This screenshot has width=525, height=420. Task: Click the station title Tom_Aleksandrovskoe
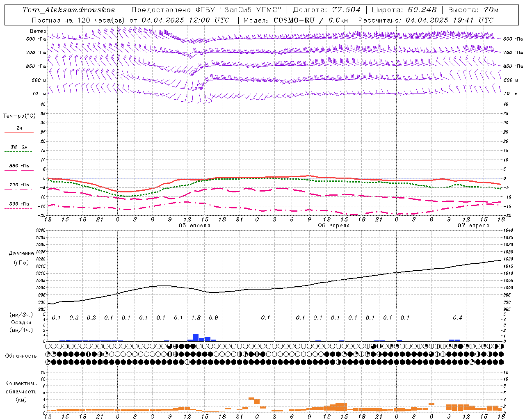(69, 10)
